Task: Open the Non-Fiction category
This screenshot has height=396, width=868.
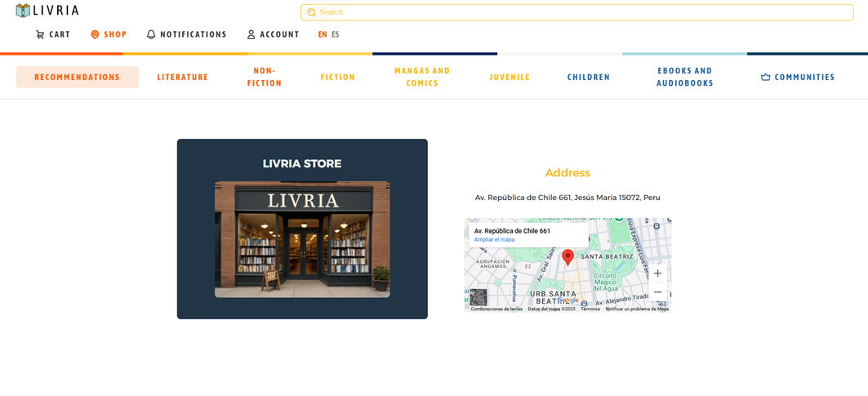Action: pos(265,77)
